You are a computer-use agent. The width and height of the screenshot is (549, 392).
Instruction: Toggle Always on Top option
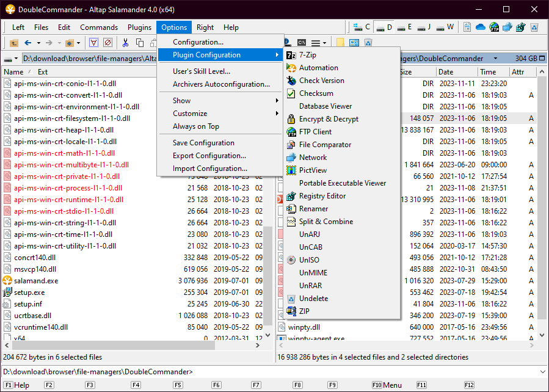coord(195,126)
